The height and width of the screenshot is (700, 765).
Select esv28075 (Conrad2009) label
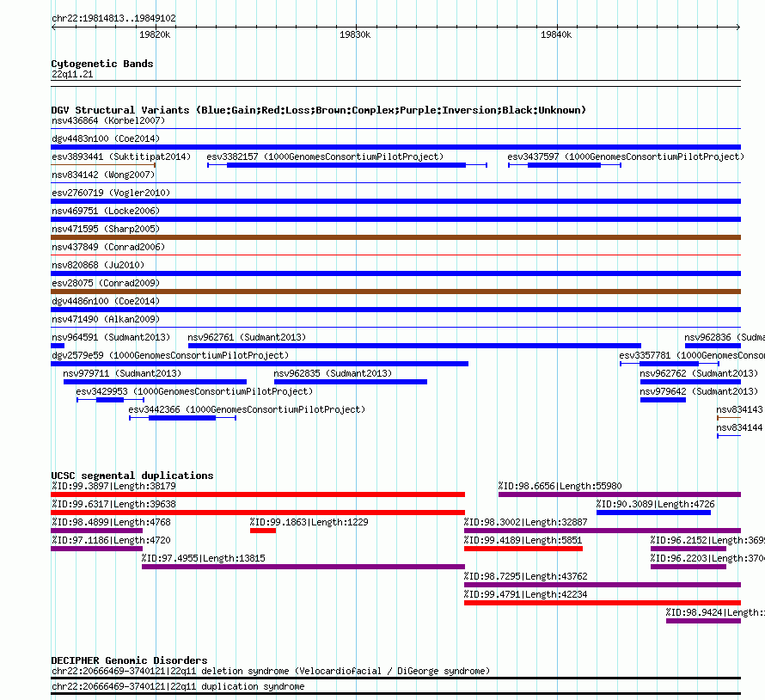click(x=106, y=283)
